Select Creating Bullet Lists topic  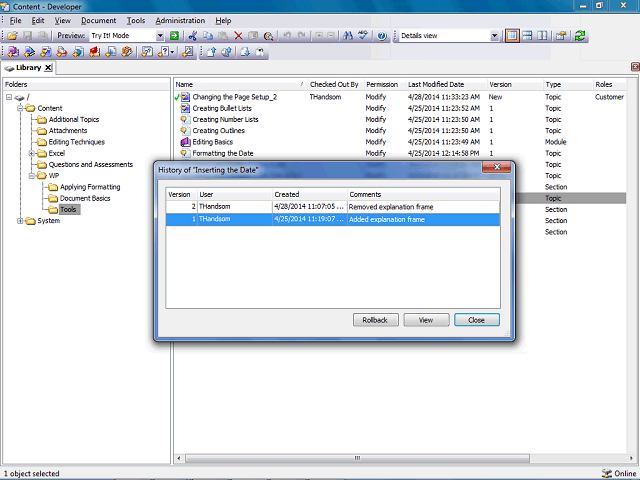coord(222,108)
